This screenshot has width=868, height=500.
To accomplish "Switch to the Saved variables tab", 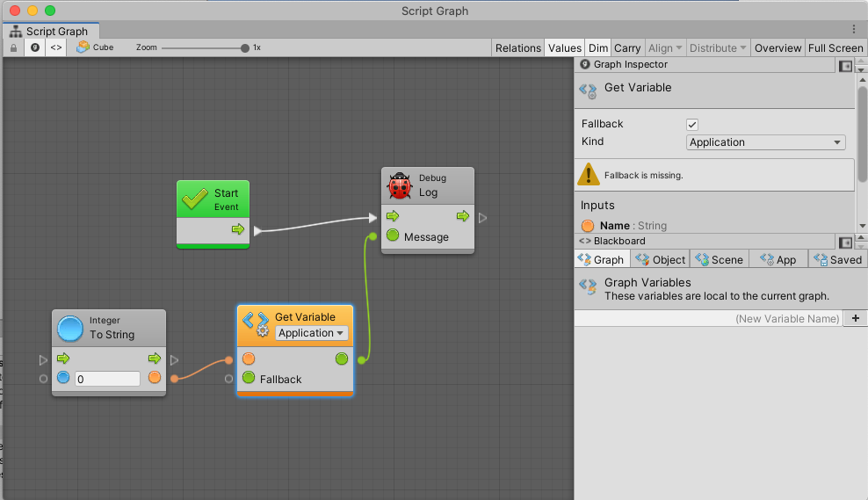I will click(x=838, y=259).
